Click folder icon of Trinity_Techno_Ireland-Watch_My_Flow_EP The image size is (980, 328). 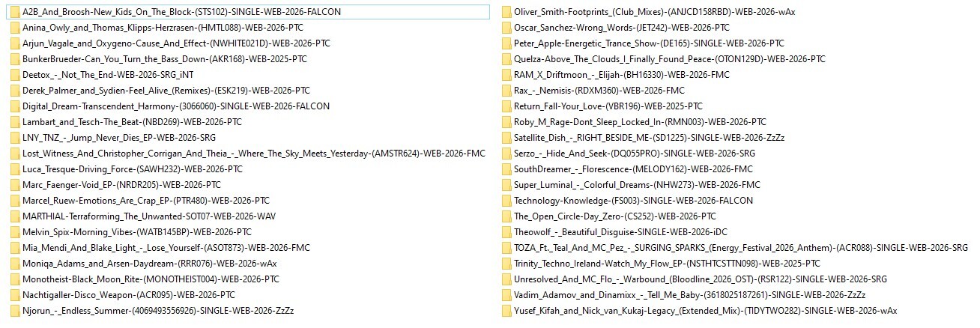pos(506,264)
